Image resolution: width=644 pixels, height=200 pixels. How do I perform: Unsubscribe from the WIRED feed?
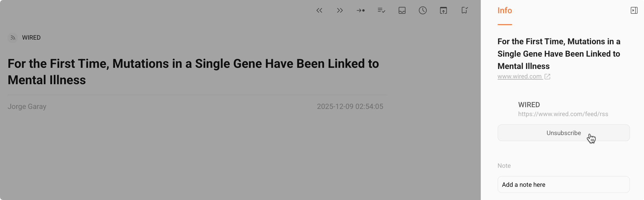[563, 133]
